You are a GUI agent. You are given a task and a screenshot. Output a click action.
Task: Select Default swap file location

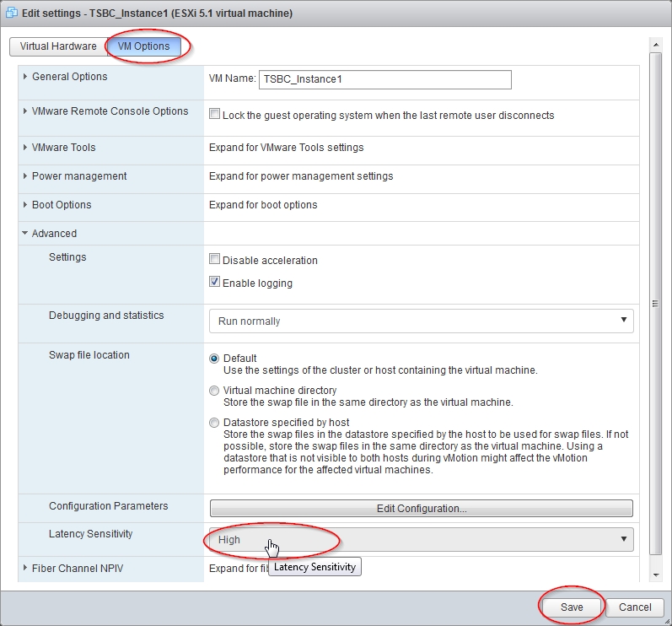pos(214,359)
